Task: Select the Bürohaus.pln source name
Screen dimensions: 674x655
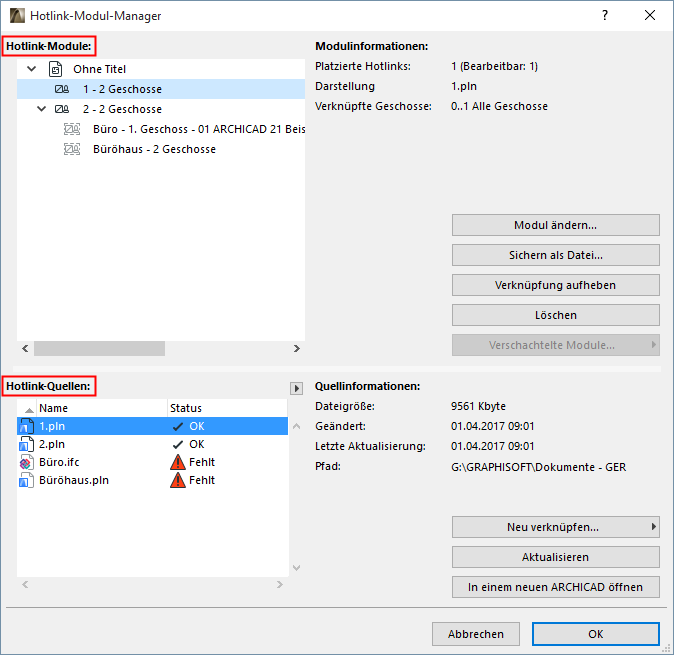Action: [x=74, y=480]
